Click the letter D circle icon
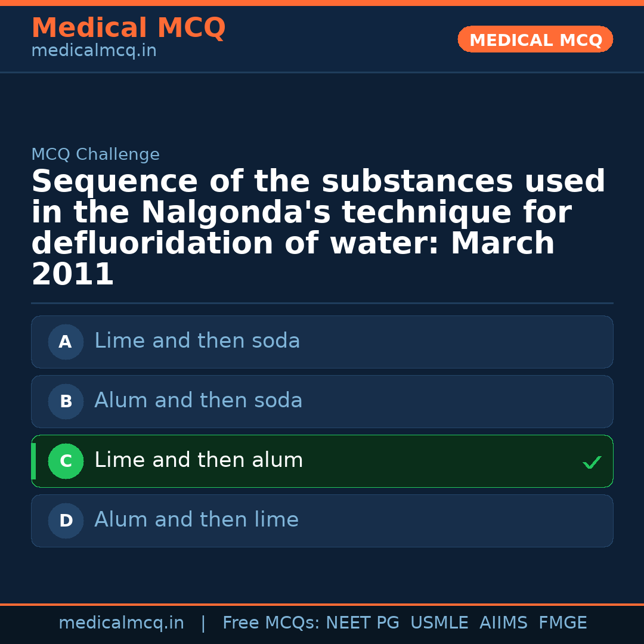The image size is (644, 644). pos(66,521)
